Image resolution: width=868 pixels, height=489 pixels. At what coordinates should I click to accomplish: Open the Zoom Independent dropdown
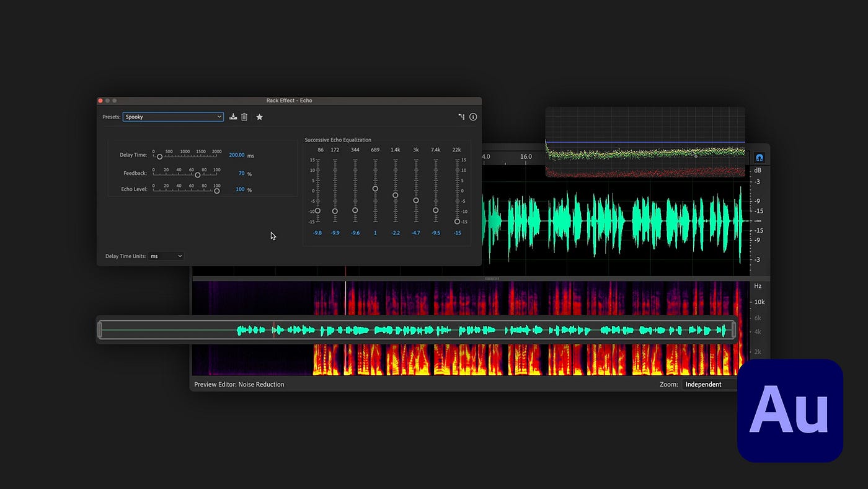tap(709, 384)
